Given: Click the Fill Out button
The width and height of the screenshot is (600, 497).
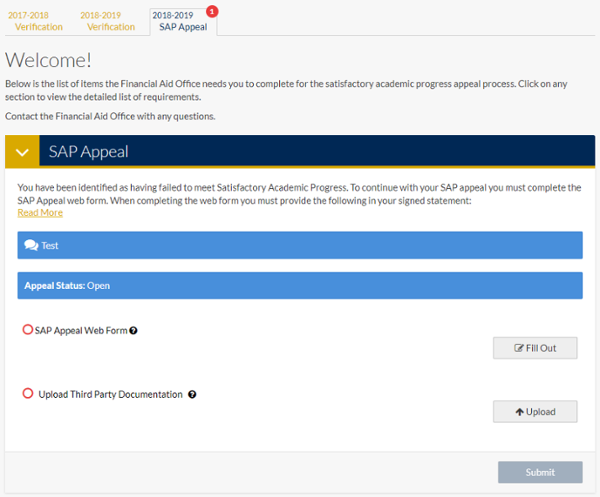Looking at the screenshot, I should (535, 348).
